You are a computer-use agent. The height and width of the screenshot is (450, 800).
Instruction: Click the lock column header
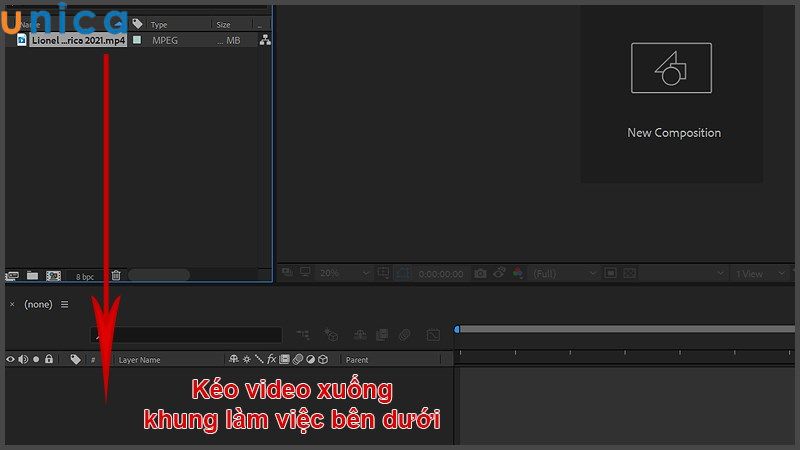point(49,359)
